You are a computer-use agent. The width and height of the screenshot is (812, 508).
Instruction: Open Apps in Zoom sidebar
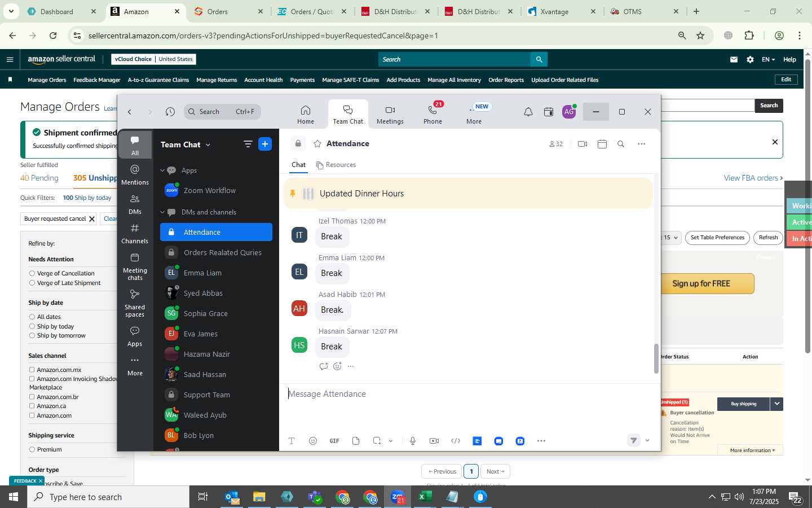[135, 336]
